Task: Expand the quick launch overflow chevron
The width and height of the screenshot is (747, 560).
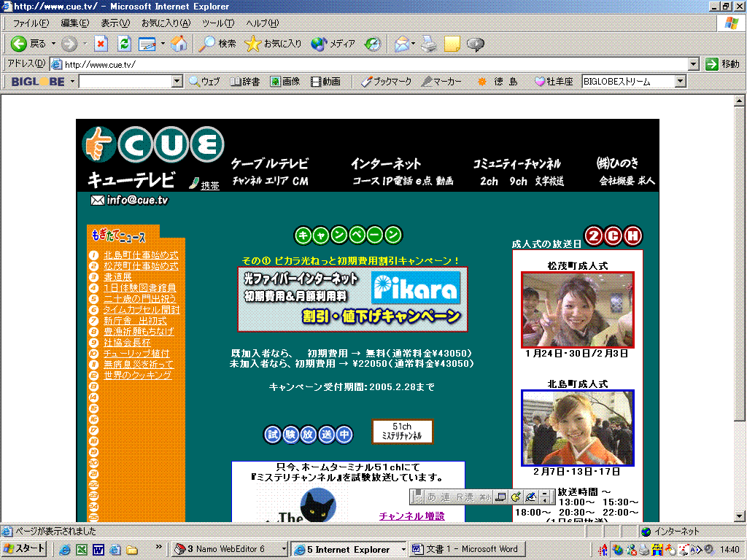Action: (158, 547)
